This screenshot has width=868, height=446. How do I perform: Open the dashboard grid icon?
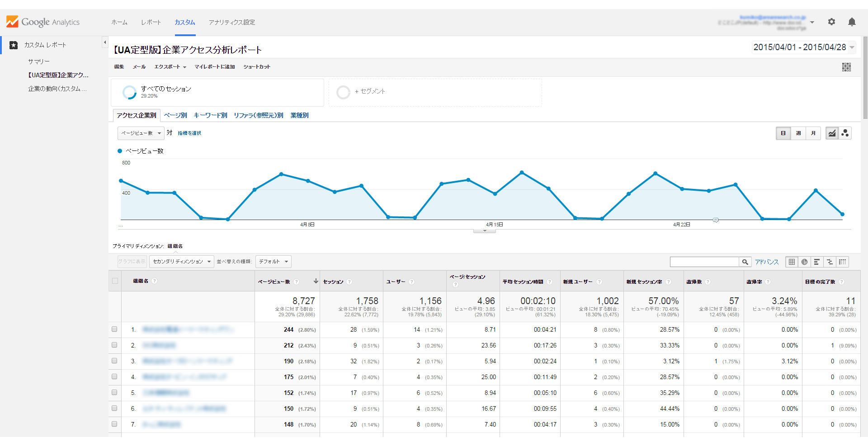point(846,67)
